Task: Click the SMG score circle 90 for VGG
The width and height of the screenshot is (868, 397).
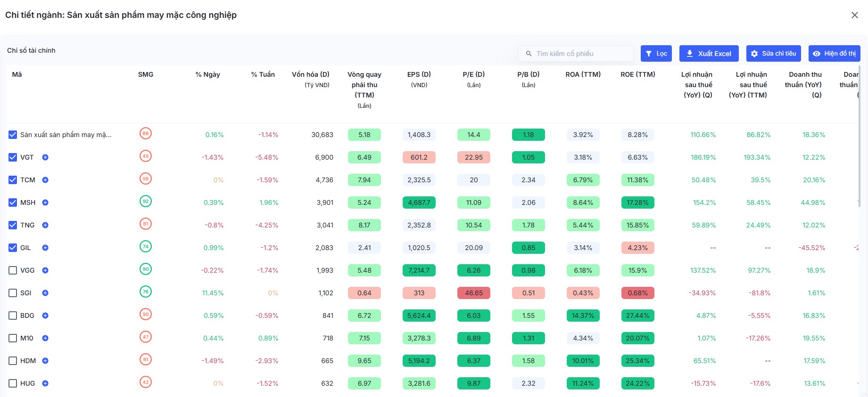Action: pos(146,269)
